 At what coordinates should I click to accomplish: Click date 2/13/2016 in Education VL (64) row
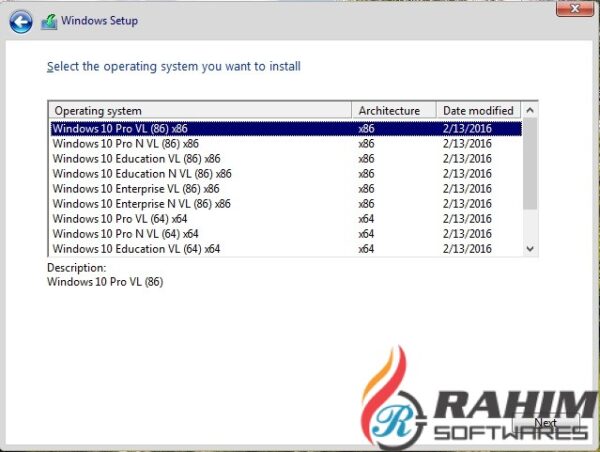coord(467,249)
